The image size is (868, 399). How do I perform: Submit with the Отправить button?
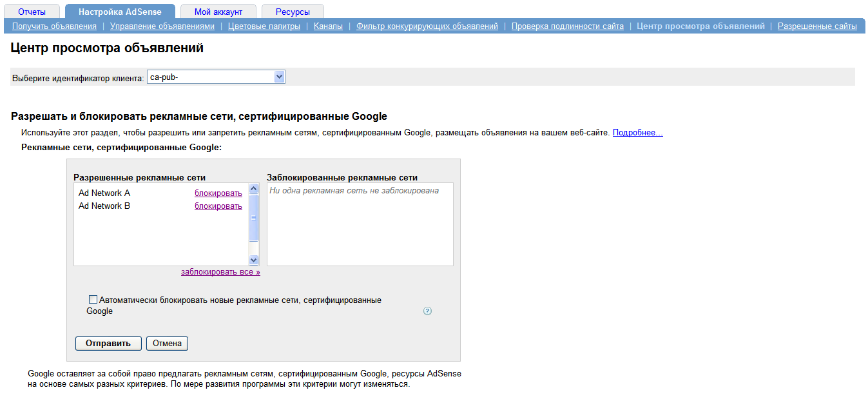pos(108,344)
